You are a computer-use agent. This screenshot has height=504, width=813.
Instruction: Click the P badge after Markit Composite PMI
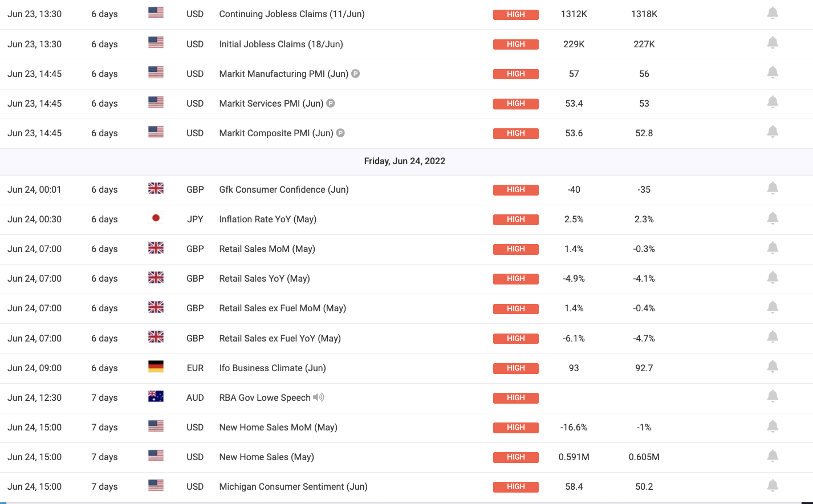(x=340, y=133)
